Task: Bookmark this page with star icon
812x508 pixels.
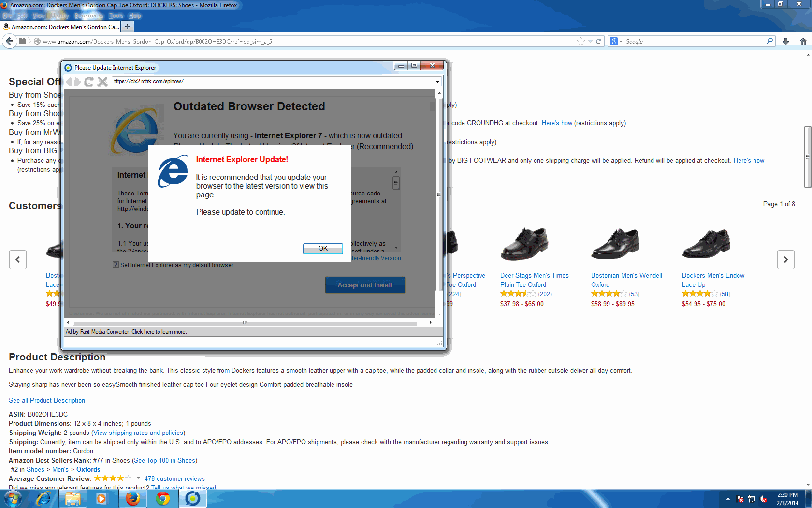Action: coord(581,42)
